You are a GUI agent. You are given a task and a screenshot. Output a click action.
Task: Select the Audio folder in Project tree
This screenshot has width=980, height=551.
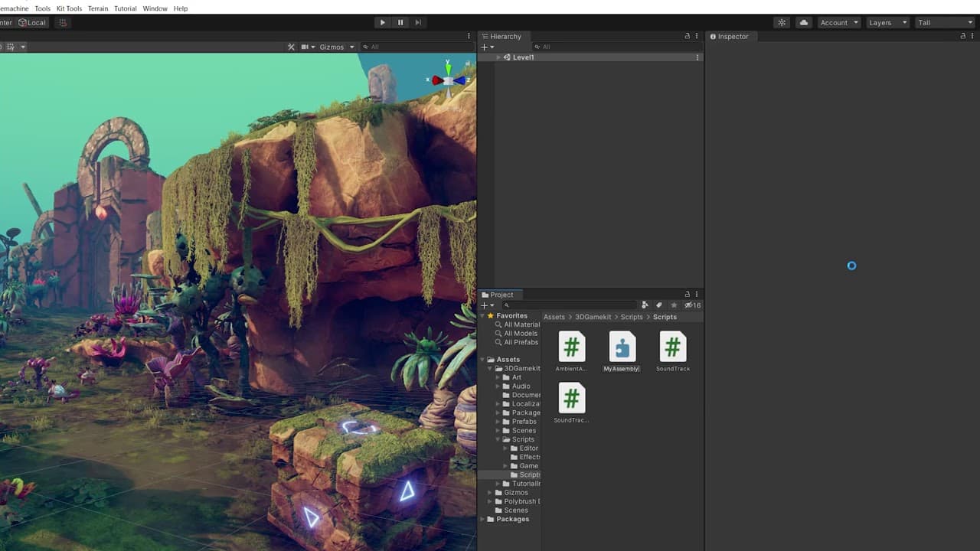point(516,386)
